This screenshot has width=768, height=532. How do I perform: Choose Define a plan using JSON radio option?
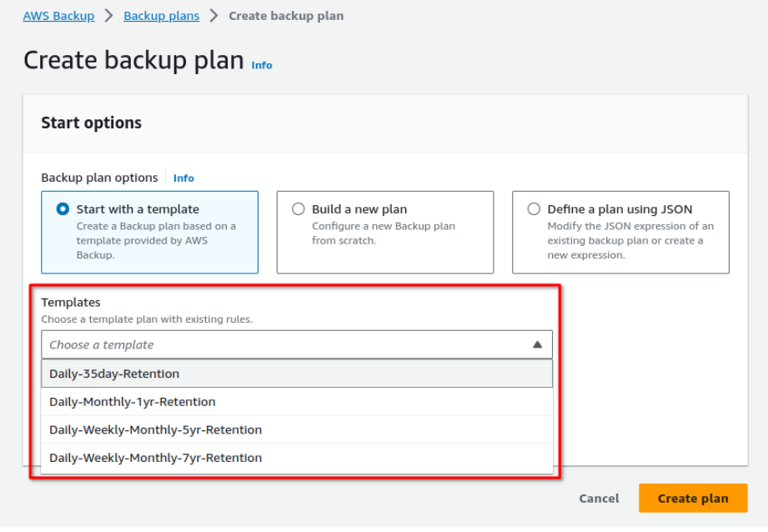tap(534, 209)
